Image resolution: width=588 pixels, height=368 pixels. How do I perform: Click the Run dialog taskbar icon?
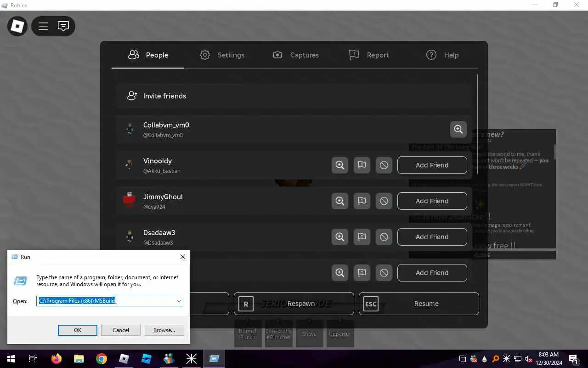point(214,359)
